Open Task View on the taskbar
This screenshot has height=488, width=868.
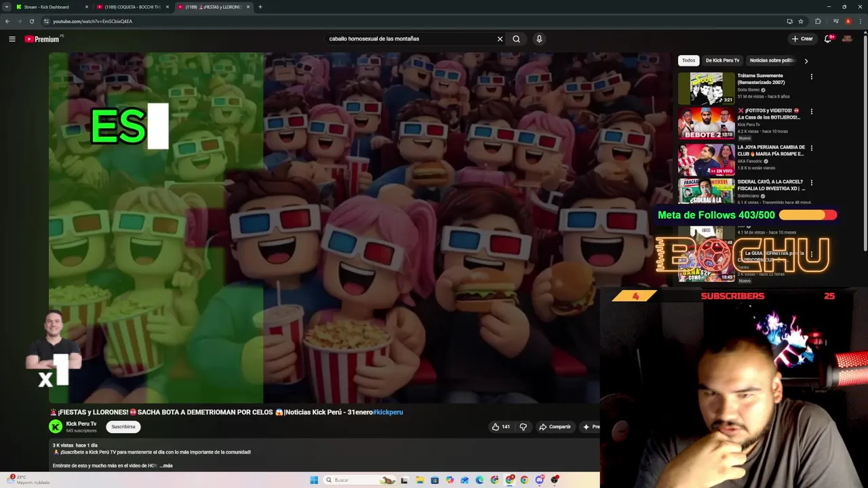click(405, 480)
